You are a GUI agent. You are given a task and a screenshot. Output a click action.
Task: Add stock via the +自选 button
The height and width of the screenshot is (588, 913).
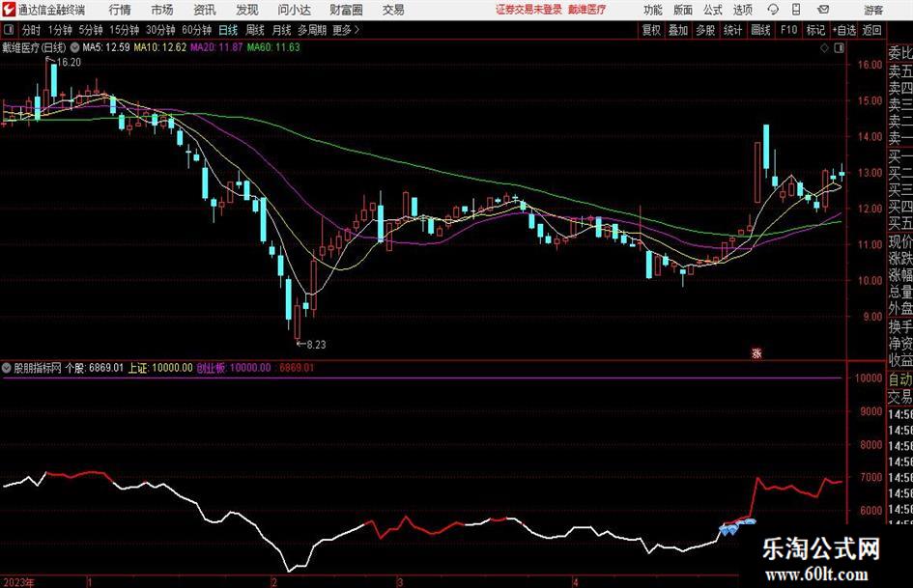tap(844, 30)
